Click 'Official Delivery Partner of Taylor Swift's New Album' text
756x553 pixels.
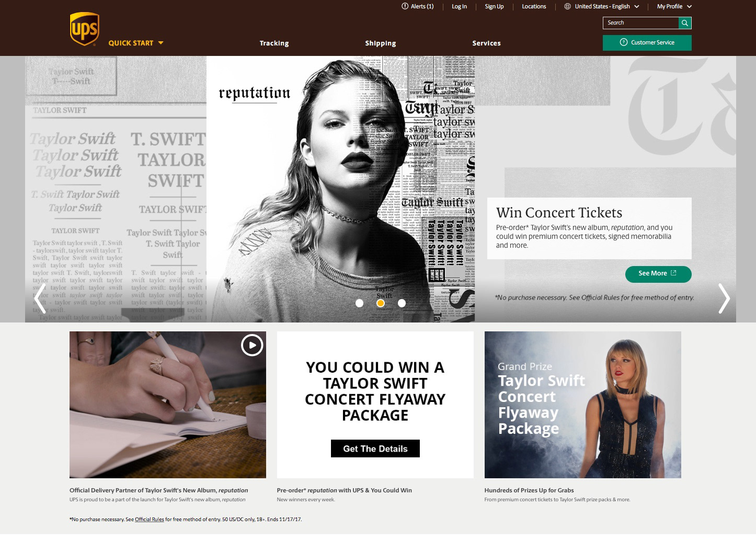[159, 490]
